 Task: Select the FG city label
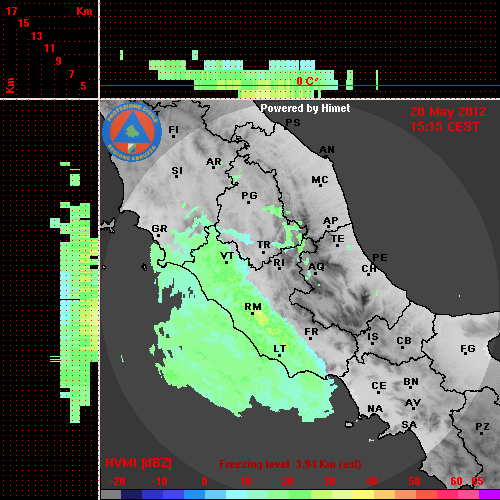click(468, 349)
